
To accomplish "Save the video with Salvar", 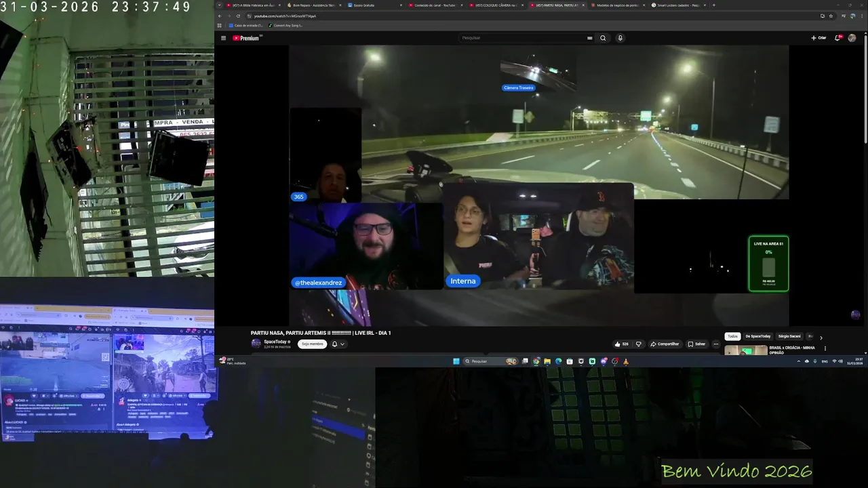I will pos(696,344).
